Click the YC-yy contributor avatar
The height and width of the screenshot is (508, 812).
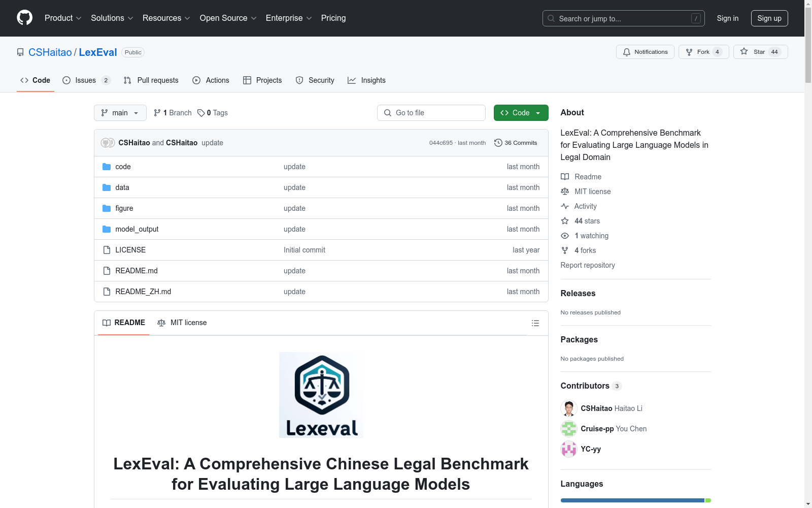click(x=569, y=449)
